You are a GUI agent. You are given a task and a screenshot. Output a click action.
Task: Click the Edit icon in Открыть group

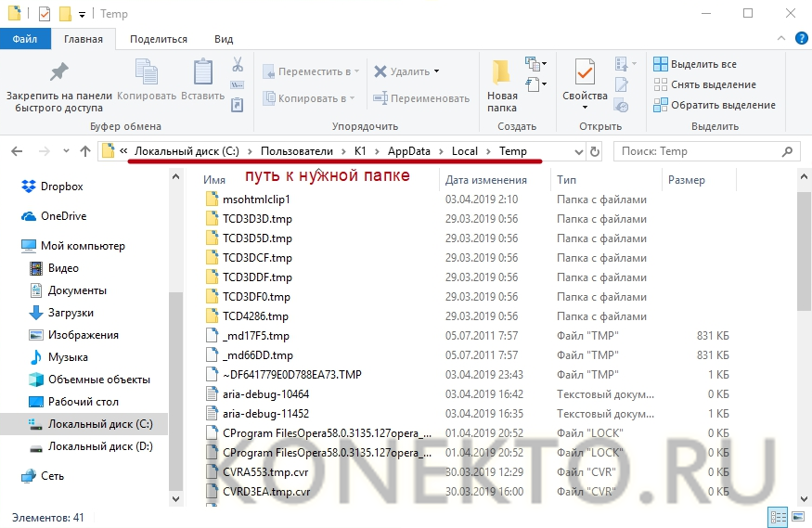[x=622, y=84]
